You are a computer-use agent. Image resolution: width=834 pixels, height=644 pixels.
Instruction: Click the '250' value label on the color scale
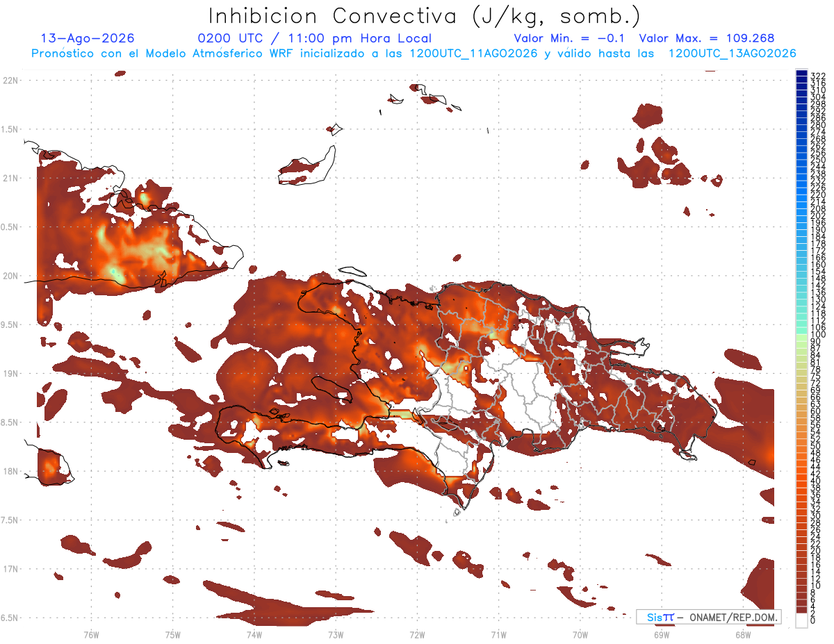817,160
